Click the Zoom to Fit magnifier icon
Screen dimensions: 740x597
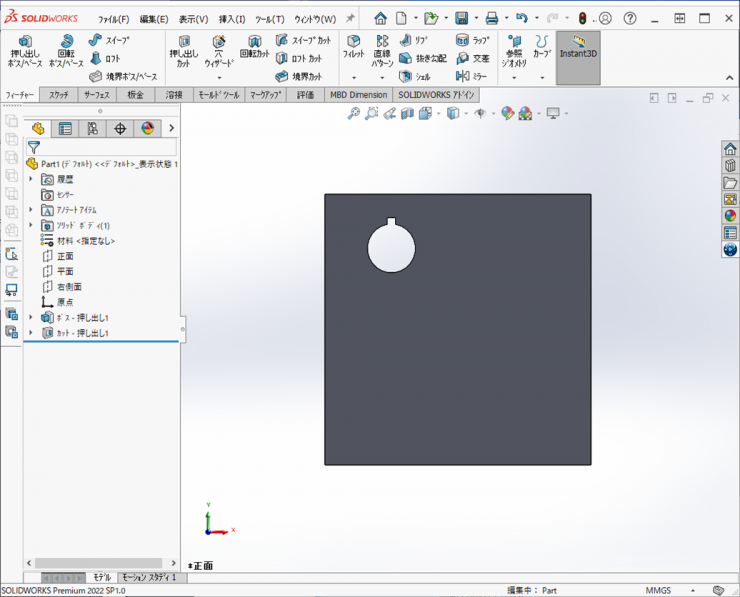click(354, 114)
